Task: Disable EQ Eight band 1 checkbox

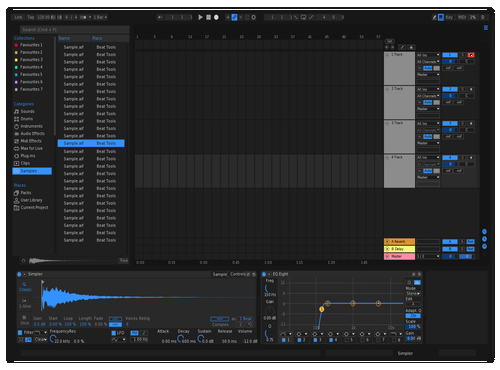Action: pos(284,340)
